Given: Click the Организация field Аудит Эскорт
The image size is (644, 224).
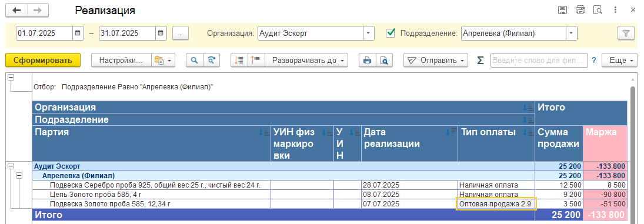Looking at the screenshot, I should click(x=311, y=34).
